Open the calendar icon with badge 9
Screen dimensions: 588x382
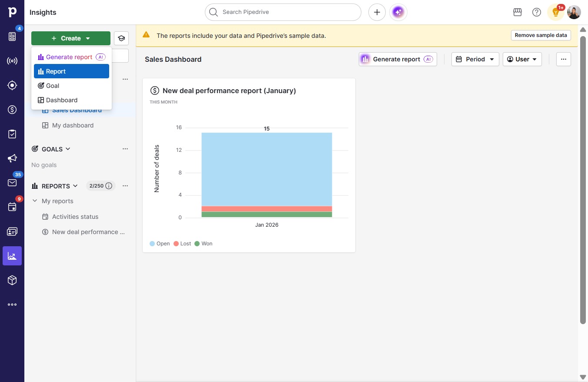pos(12,207)
